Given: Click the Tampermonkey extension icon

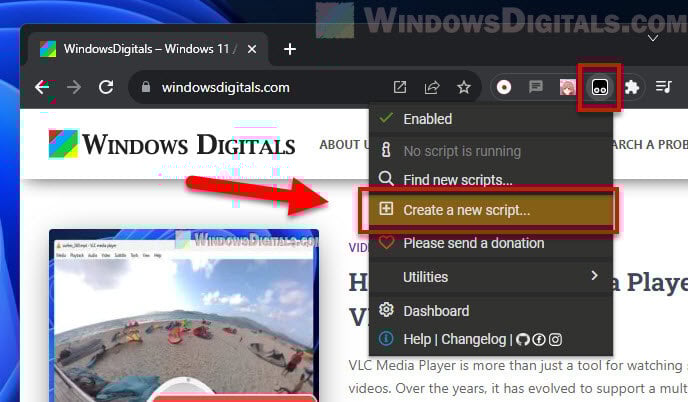Looking at the screenshot, I should tap(600, 87).
